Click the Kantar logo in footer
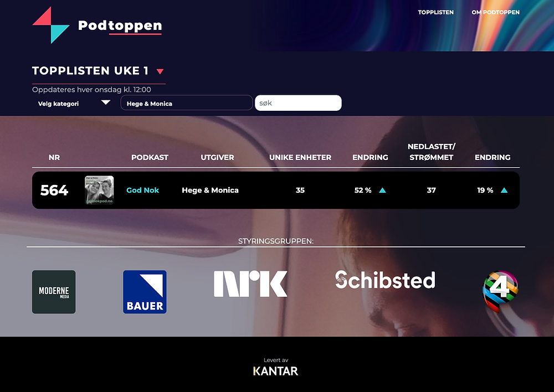Viewport: 554px width, 392px height. tap(275, 371)
